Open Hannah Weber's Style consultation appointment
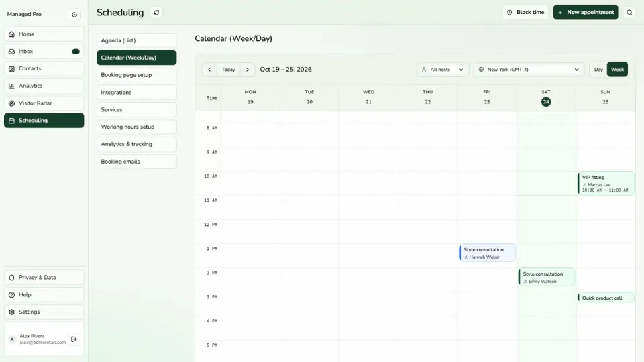644x362 pixels. point(487,253)
